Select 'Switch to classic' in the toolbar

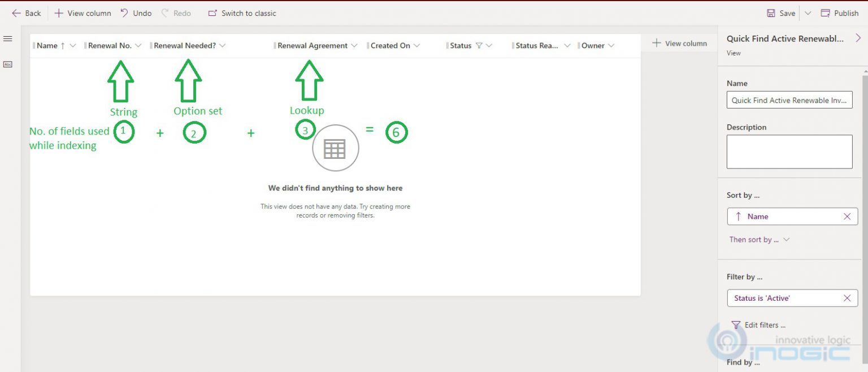(242, 12)
